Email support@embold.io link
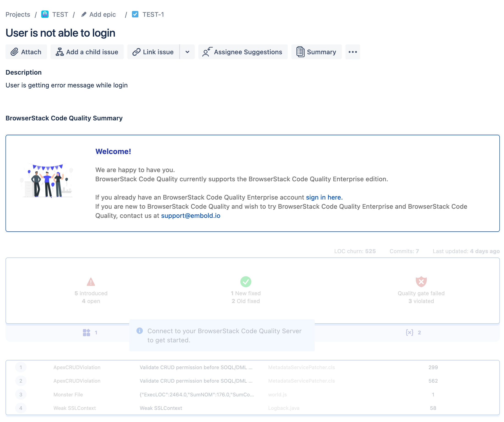504x422 pixels. (x=191, y=216)
